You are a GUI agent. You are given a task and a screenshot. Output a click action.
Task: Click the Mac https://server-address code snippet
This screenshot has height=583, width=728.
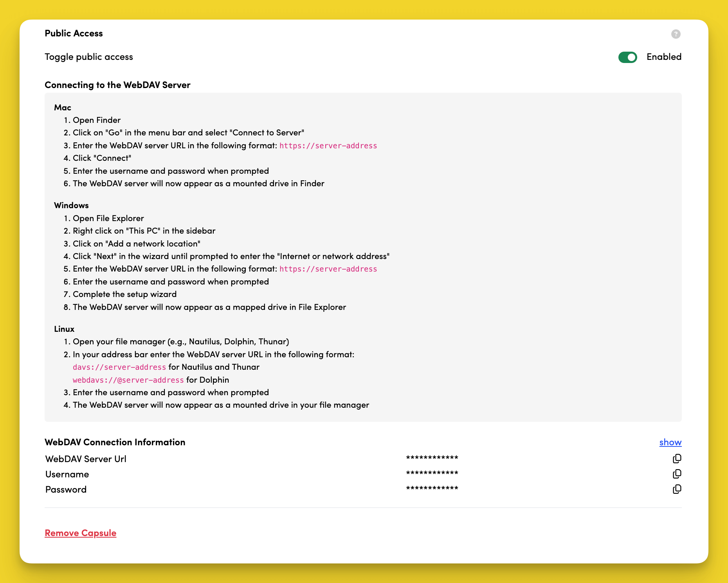[328, 146]
